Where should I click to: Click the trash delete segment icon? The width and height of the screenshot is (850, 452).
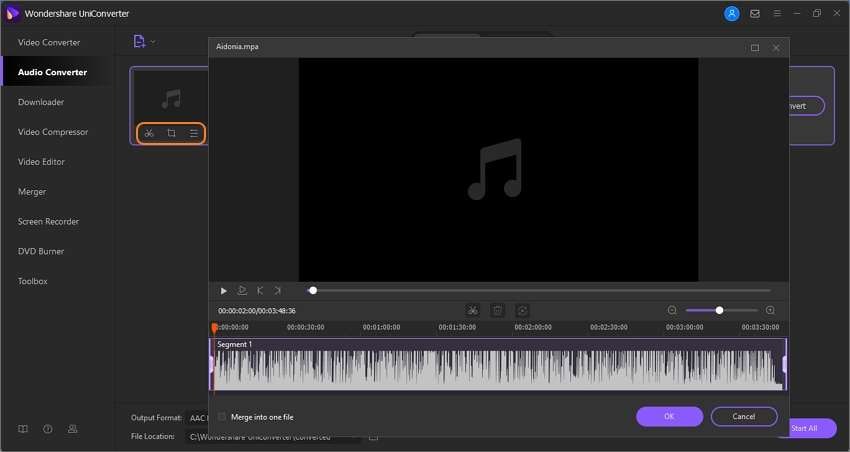497,311
